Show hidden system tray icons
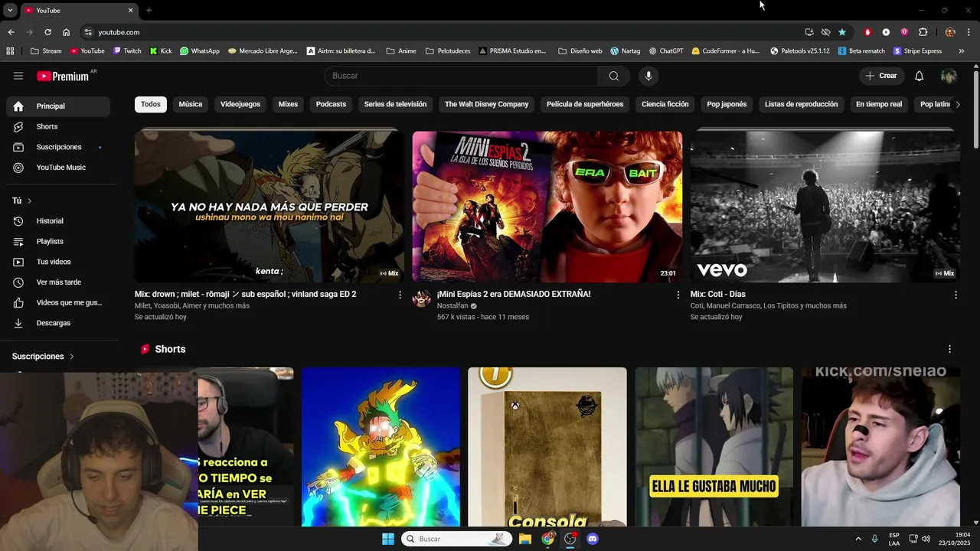980x551 pixels. (x=858, y=539)
